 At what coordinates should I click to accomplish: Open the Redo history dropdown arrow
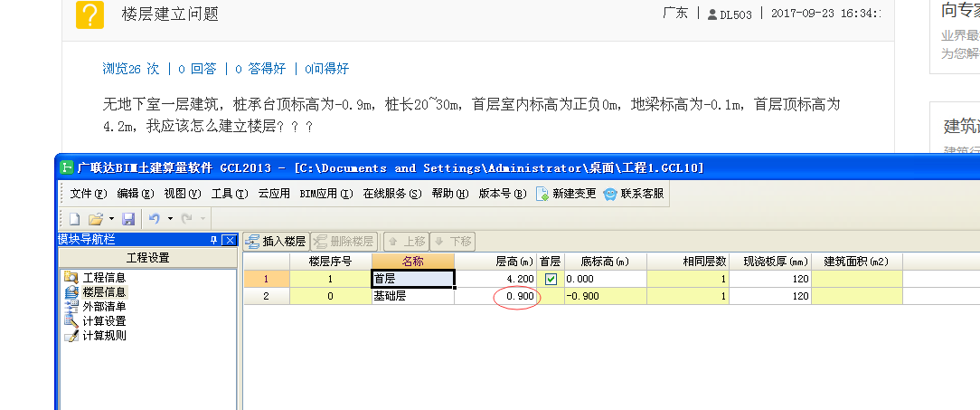click(202, 218)
